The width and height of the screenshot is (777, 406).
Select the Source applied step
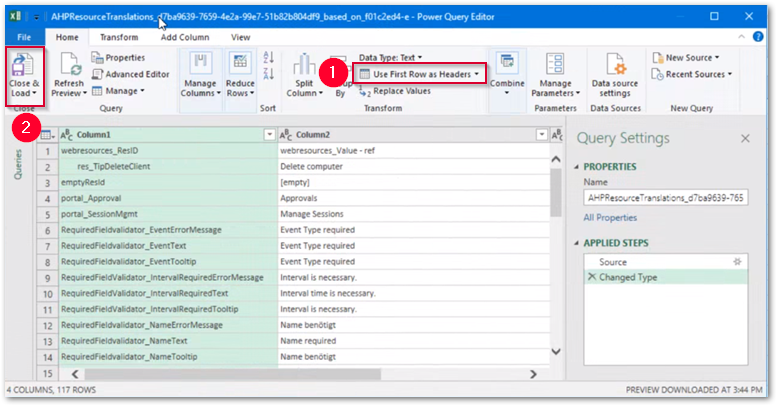[666, 262]
